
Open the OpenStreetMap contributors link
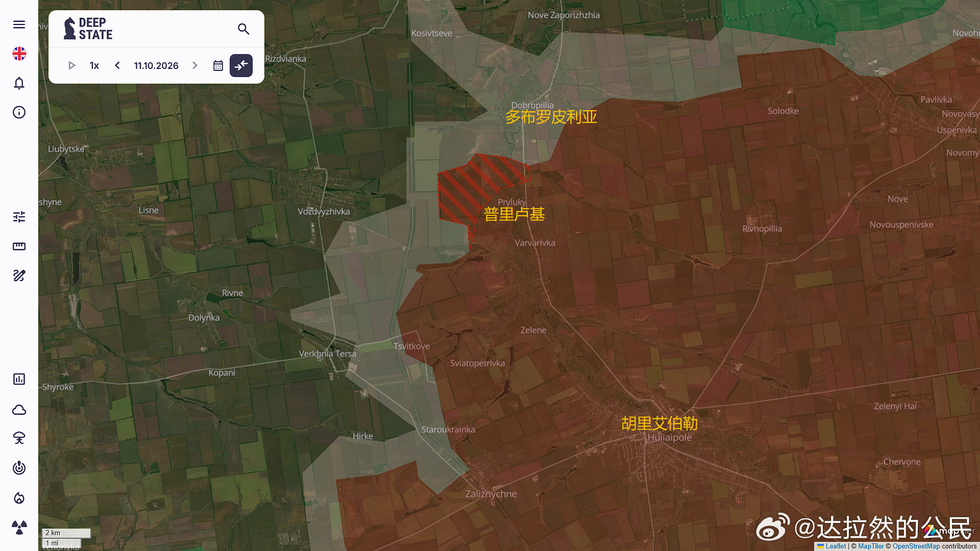coord(916,546)
